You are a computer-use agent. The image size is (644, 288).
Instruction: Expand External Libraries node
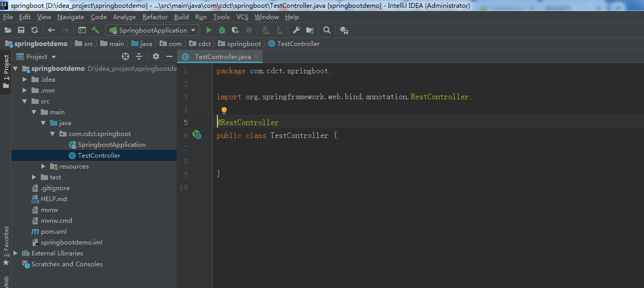15,253
